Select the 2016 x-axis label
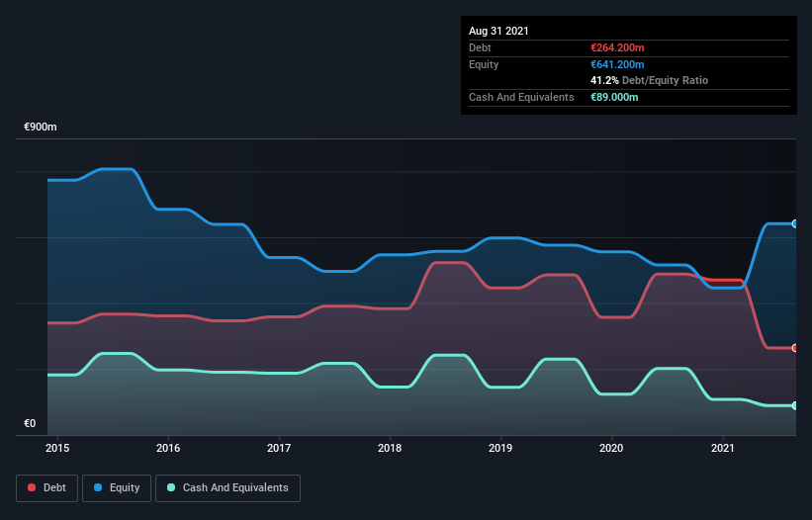812x520 pixels. (168, 448)
